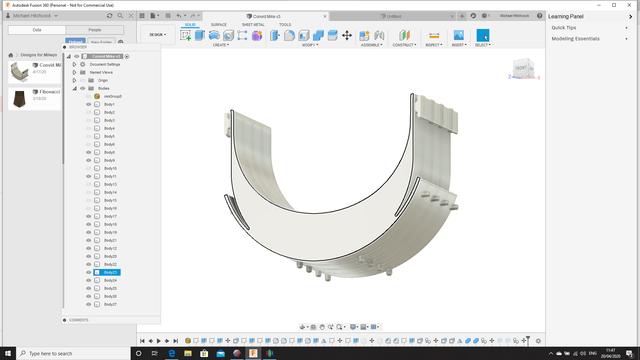640x360 pixels.
Task: Select the Revolve tool in the toolbar
Action: tap(214, 36)
